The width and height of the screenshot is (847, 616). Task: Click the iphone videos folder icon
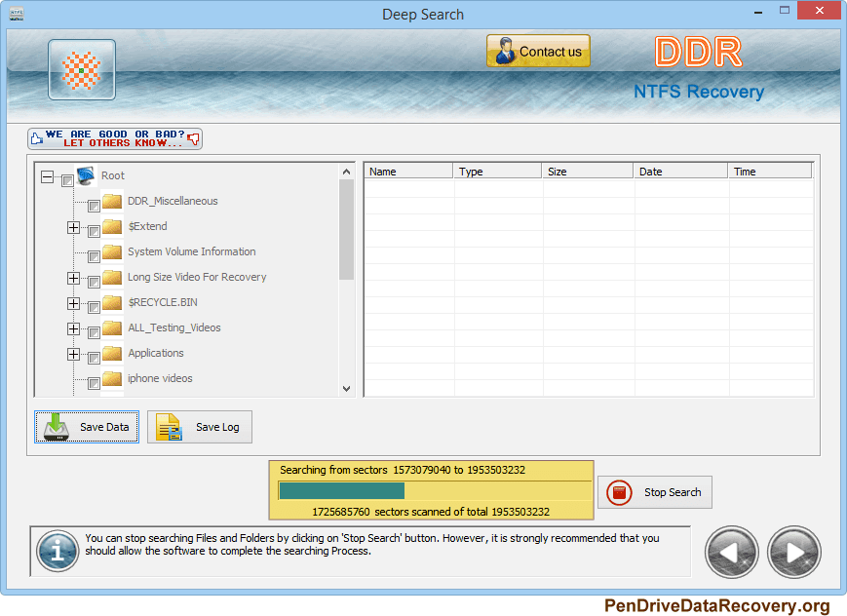tap(112, 379)
